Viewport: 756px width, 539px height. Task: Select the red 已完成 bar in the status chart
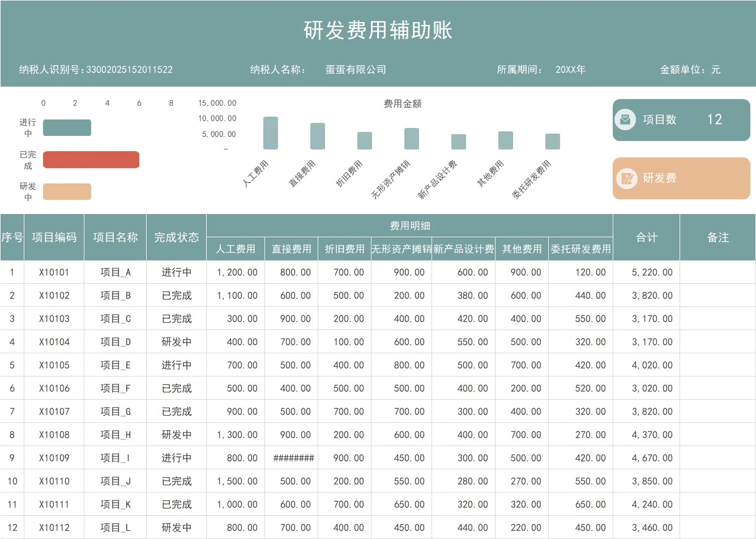pos(91,160)
